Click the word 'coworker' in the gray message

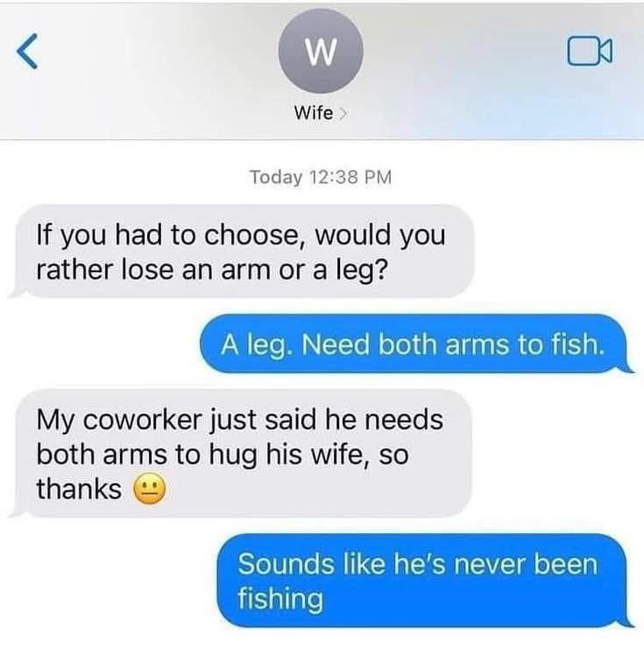tap(142, 419)
